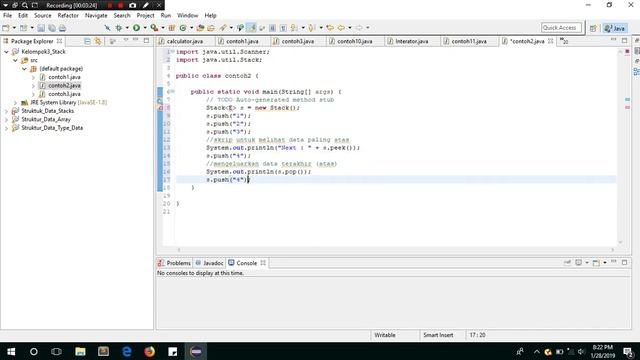Open dropdown arrow next to Debug icon

click(127, 28)
